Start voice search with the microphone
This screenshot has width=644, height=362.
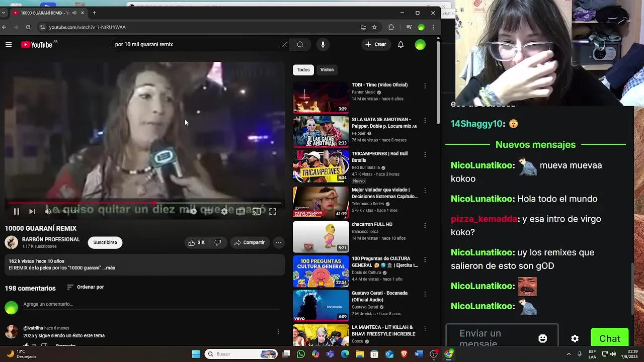pyautogui.click(x=323, y=45)
